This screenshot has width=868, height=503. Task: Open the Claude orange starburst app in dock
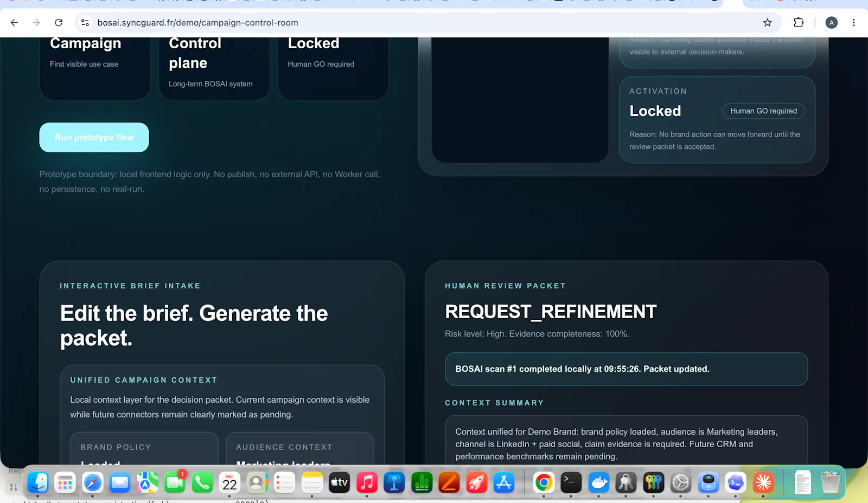point(763,482)
